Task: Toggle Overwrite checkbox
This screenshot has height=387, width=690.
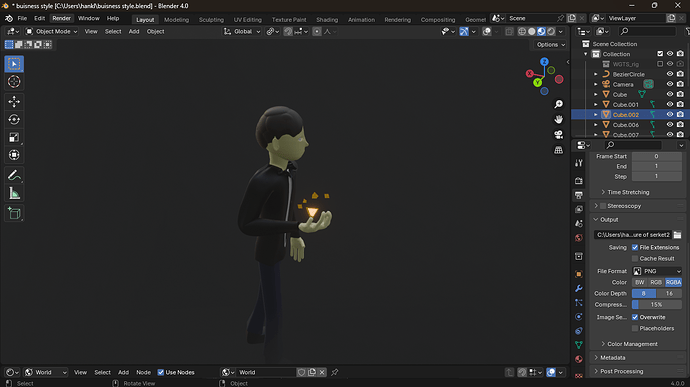Action: (635, 317)
